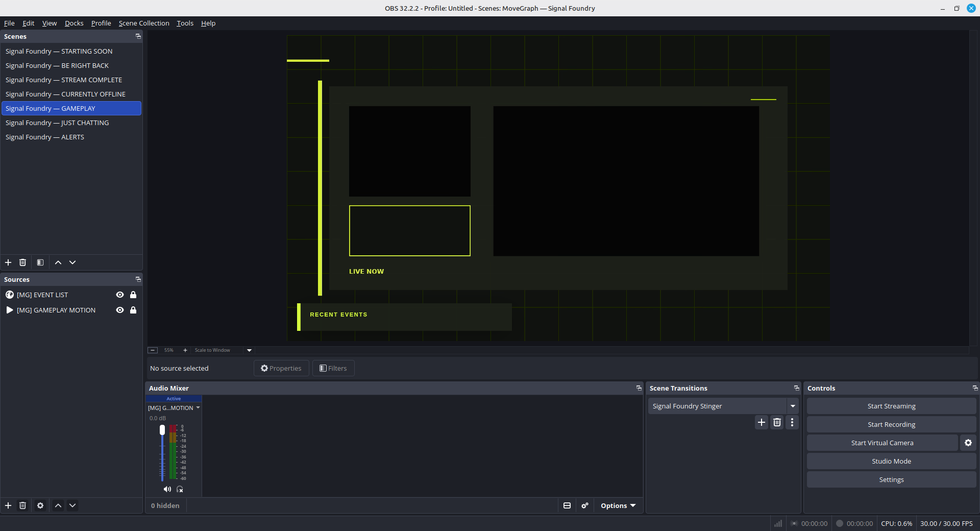Open the [MG] G...MOTION mixer channel dropdown

pyautogui.click(x=174, y=408)
